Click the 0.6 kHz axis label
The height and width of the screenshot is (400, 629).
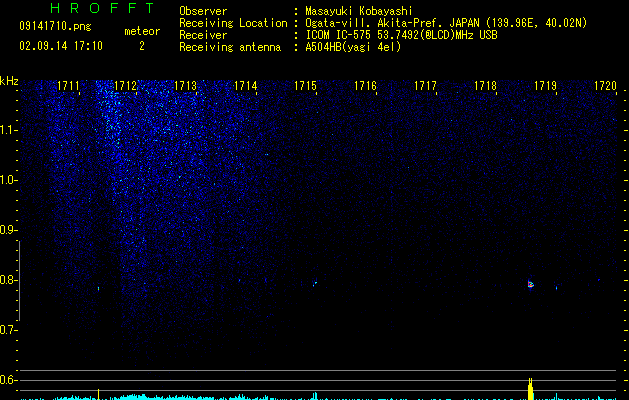coord(7,380)
